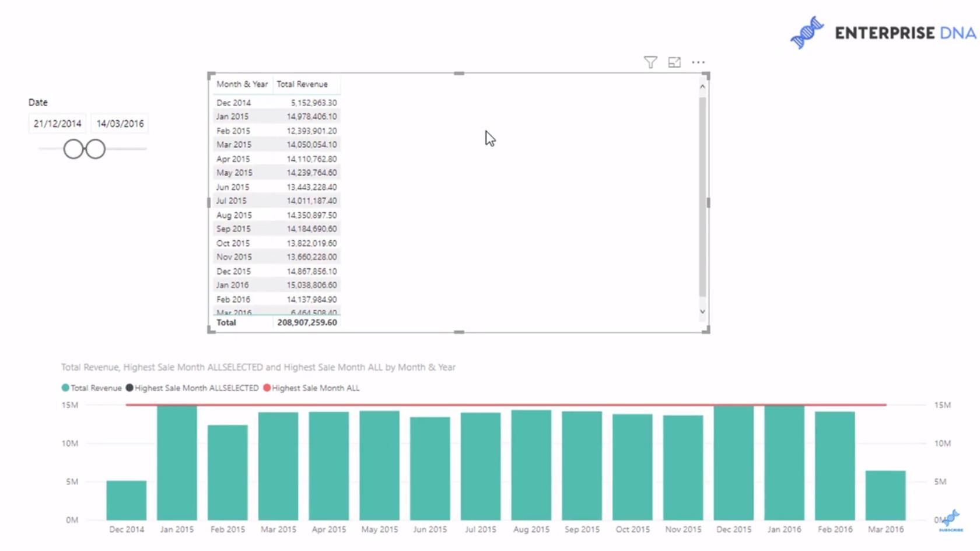Click the Dec 2015 chart bar
This screenshot has height=551, width=980.
(734, 463)
